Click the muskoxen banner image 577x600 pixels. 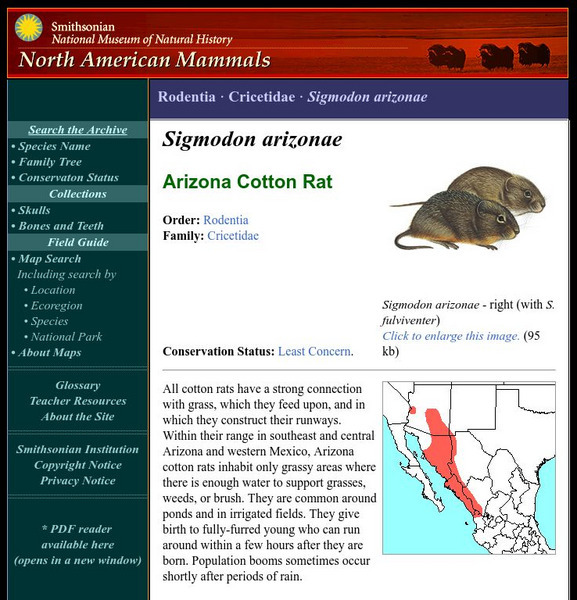(x=489, y=57)
